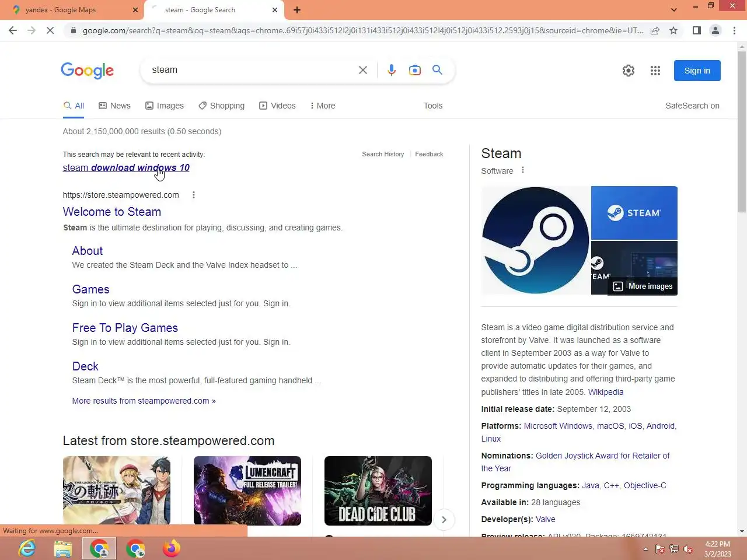Share this page from the address bar
This screenshot has height=560, width=747.
(x=655, y=30)
